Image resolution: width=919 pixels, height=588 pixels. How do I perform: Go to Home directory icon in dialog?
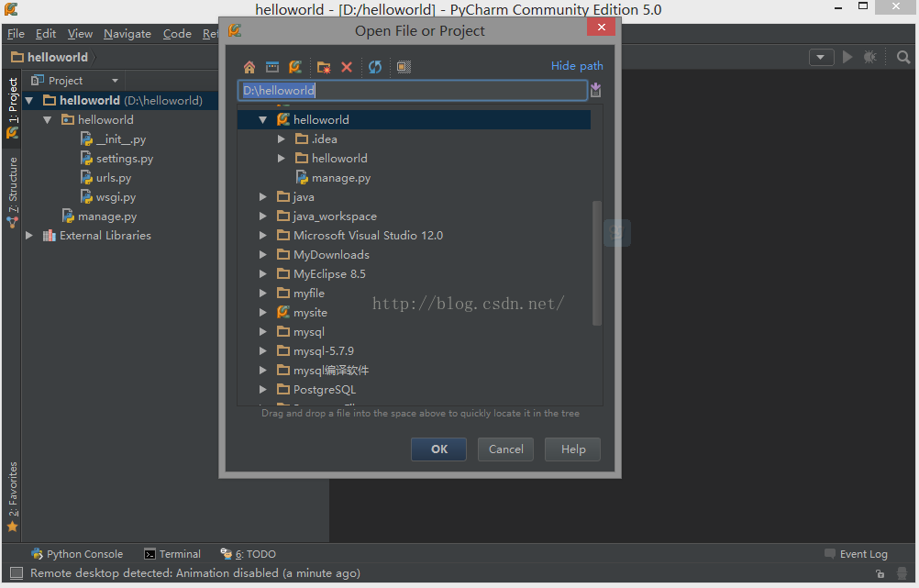click(249, 67)
